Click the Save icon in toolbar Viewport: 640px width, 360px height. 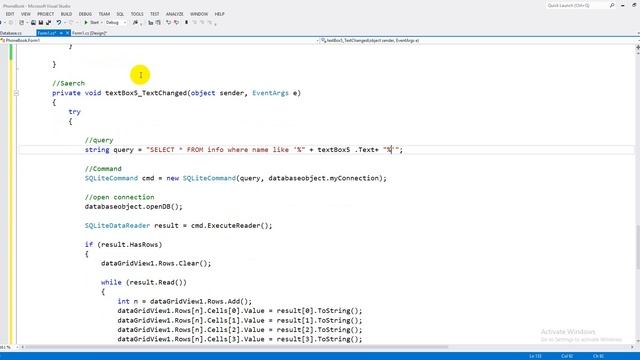click(x=41, y=22)
